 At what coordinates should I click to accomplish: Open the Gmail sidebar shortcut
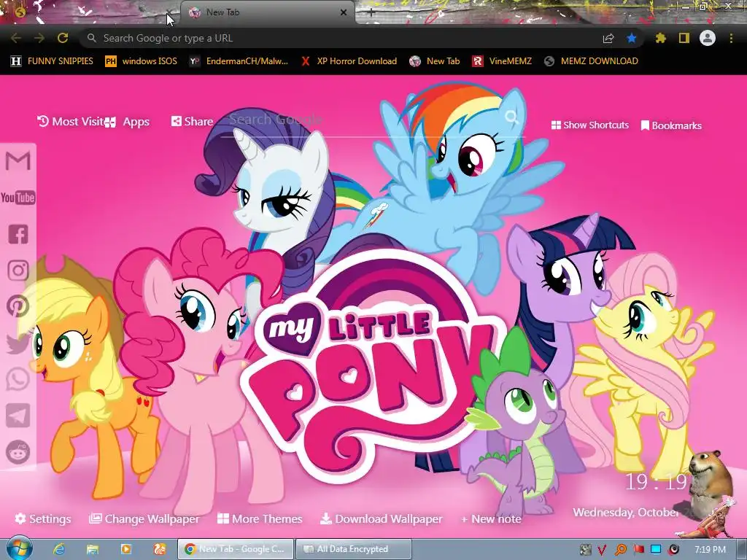(18, 161)
